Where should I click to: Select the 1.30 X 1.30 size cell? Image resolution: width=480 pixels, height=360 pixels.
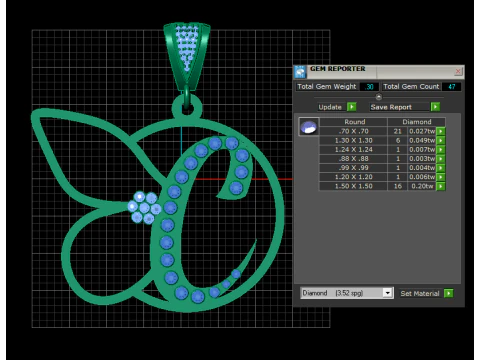353,140
